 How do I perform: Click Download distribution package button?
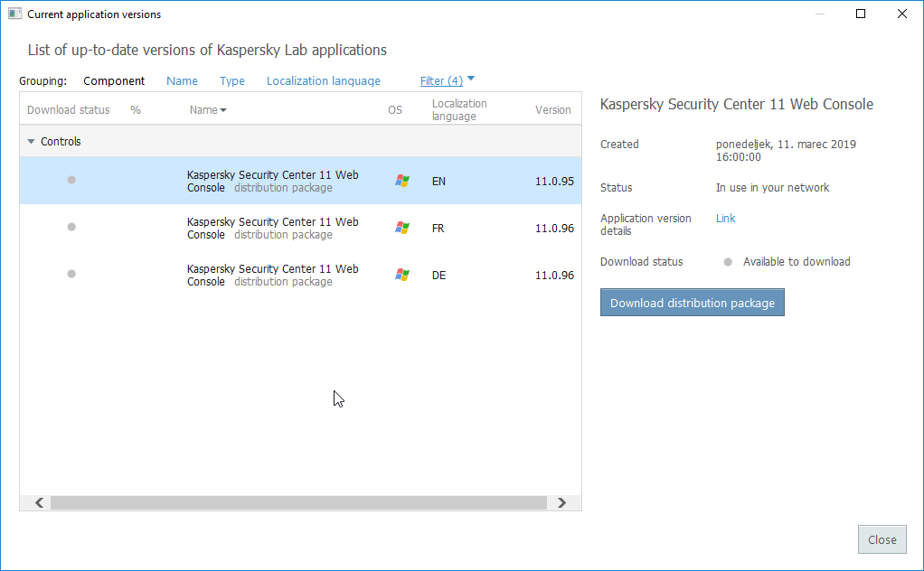[x=692, y=303]
